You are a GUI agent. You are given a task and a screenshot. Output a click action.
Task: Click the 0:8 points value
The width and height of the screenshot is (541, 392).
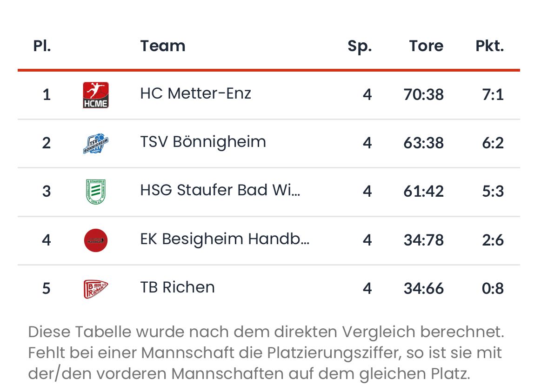click(493, 289)
